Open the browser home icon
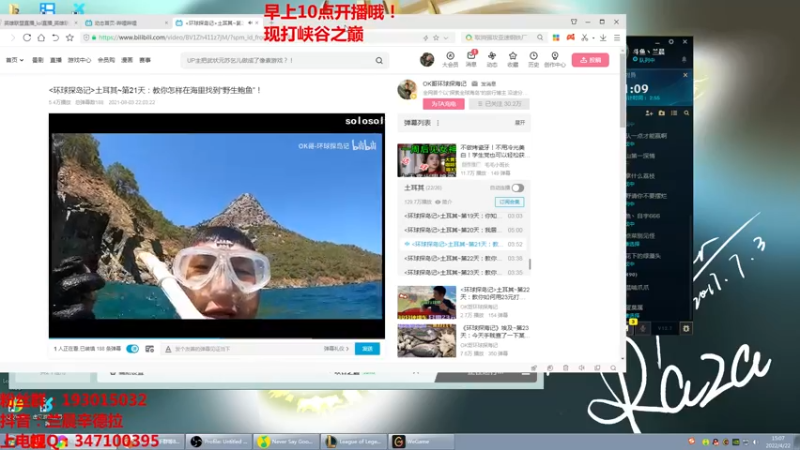 click(41, 37)
